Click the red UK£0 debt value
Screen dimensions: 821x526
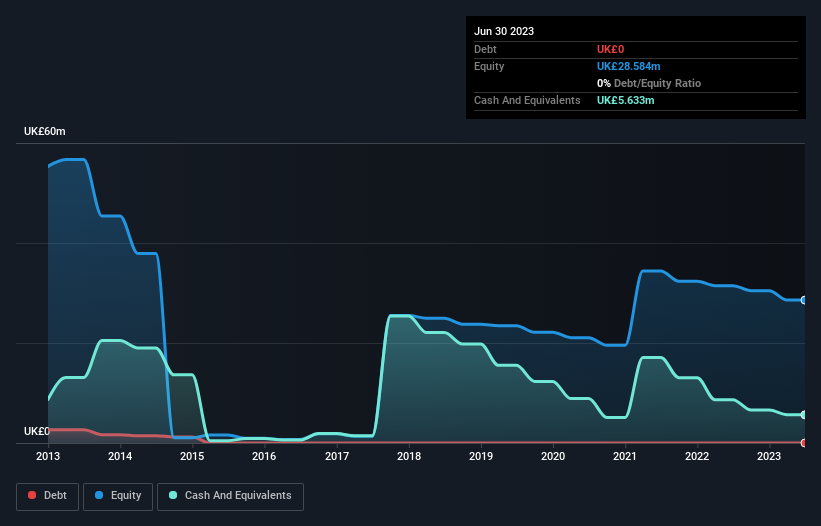(611, 49)
